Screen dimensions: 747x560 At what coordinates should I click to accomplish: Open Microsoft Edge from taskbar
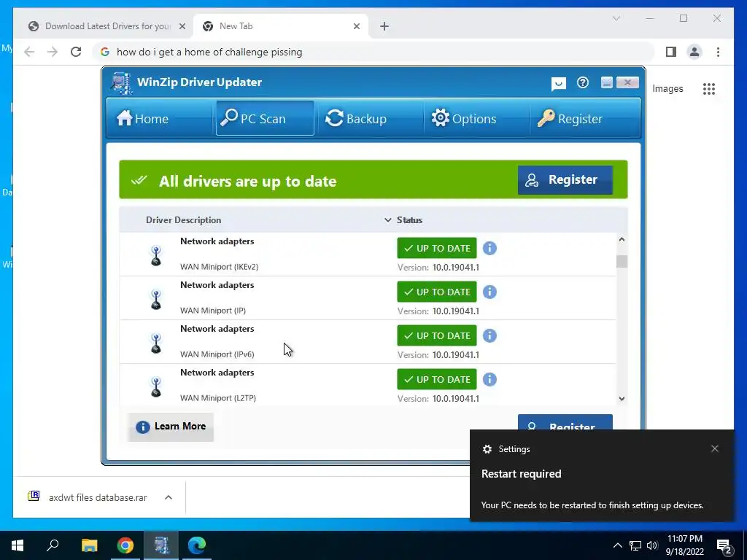(196, 545)
